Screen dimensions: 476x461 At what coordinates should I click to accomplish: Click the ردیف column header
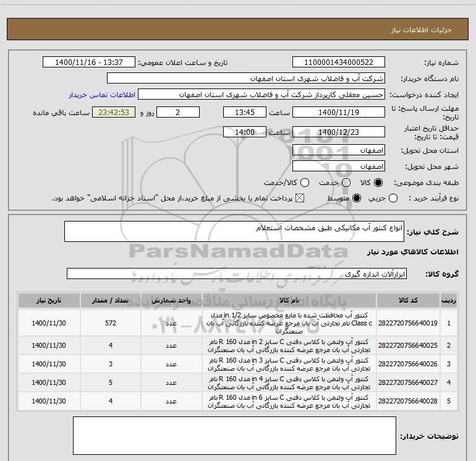pos(449,300)
